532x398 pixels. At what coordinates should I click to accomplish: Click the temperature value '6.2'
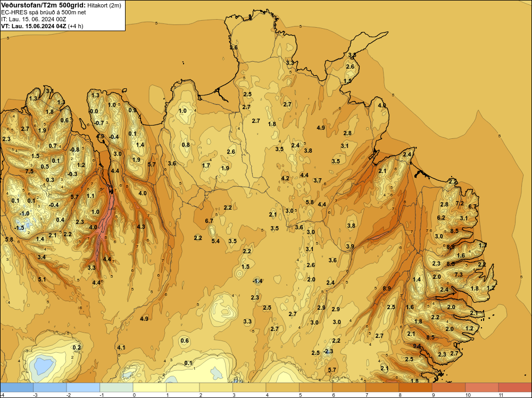click(x=440, y=218)
